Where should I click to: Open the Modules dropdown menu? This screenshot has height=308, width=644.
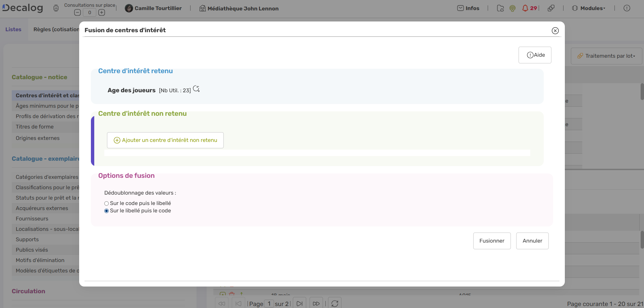click(x=589, y=8)
